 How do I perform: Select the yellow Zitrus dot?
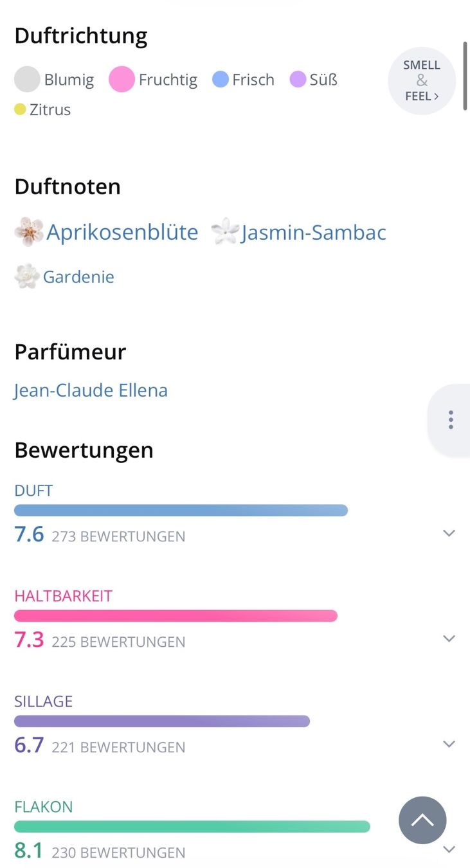click(x=20, y=109)
